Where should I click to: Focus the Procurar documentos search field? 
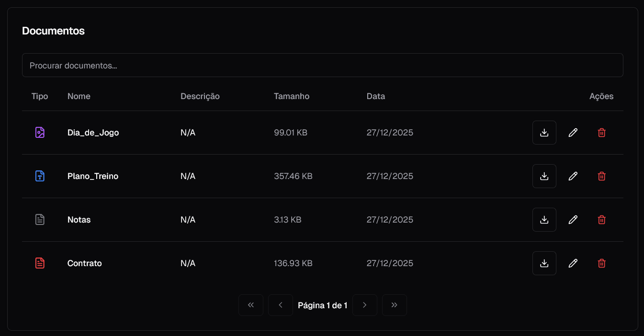coord(322,65)
